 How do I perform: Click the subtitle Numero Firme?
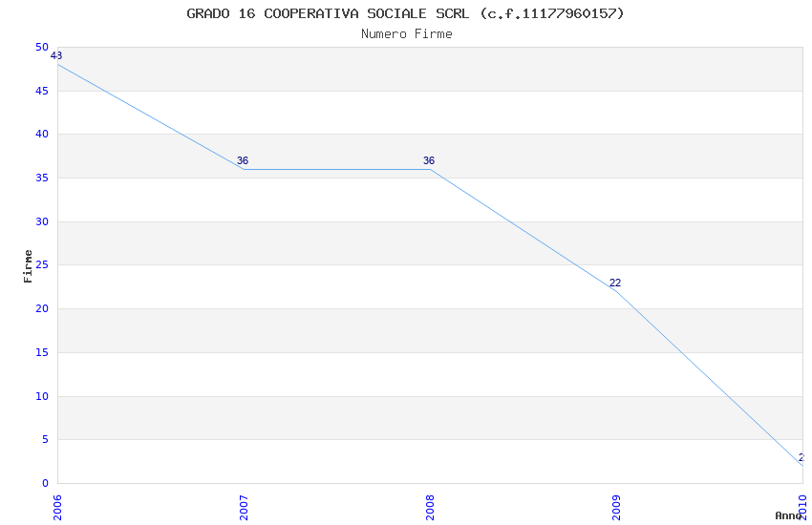click(407, 34)
